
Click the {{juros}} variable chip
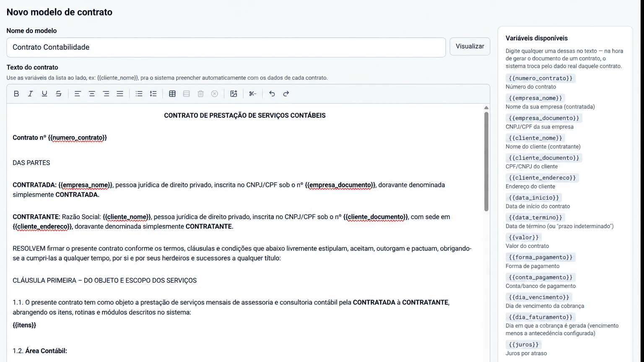[524, 344]
